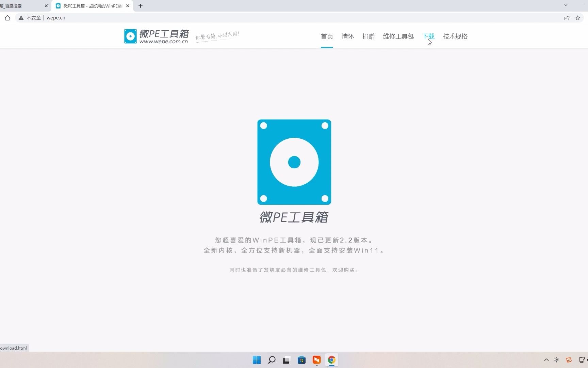This screenshot has width=588, height=368.
Task: Minimize the browser window
Action: (581, 5)
